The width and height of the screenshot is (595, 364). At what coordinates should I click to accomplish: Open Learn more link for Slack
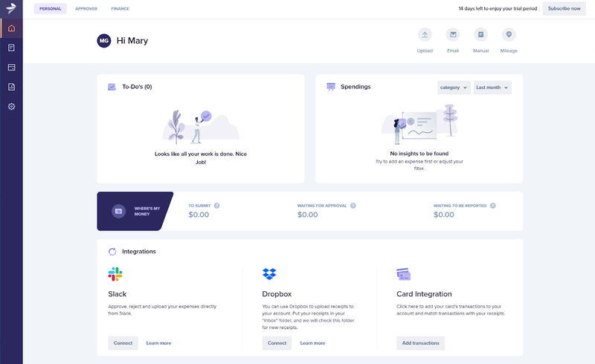[x=158, y=342]
